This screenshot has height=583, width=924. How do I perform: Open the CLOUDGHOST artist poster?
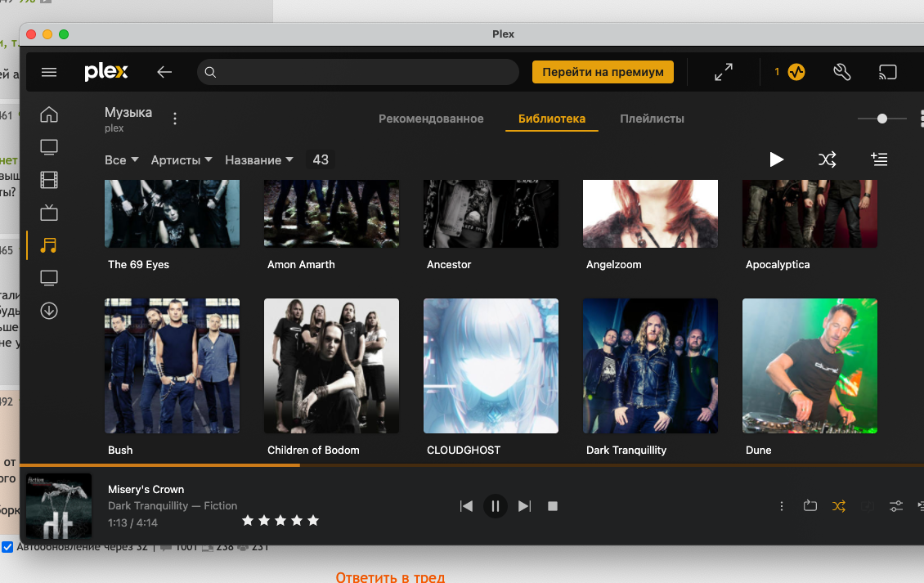[x=491, y=365]
